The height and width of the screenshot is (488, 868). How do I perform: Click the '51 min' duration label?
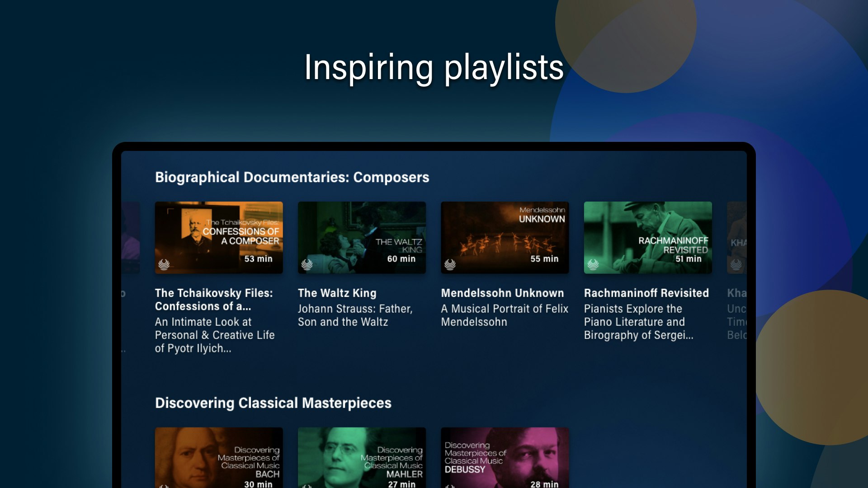pos(689,259)
